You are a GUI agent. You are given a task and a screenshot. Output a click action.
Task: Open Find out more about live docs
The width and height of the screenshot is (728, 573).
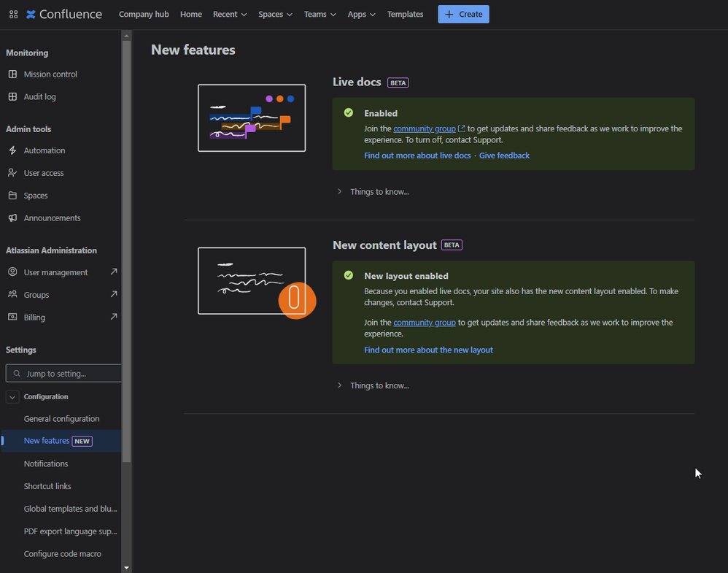[417, 155]
